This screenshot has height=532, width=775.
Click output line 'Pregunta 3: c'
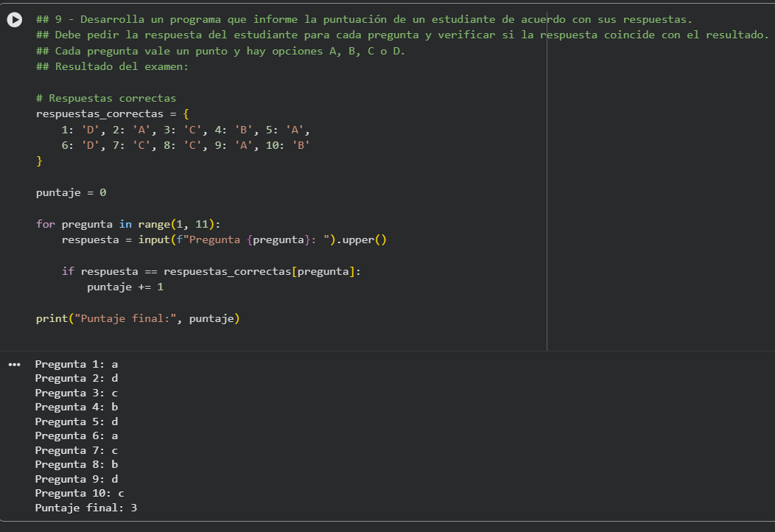click(x=77, y=393)
